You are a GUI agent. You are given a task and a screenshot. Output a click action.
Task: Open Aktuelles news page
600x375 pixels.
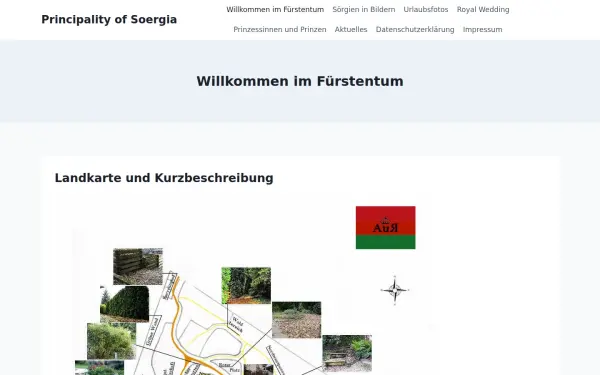pyautogui.click(x=351, y=29)
